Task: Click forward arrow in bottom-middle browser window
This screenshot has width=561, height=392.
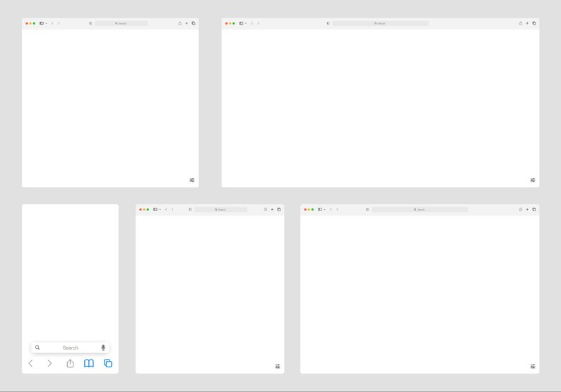Action: [172, 210]
